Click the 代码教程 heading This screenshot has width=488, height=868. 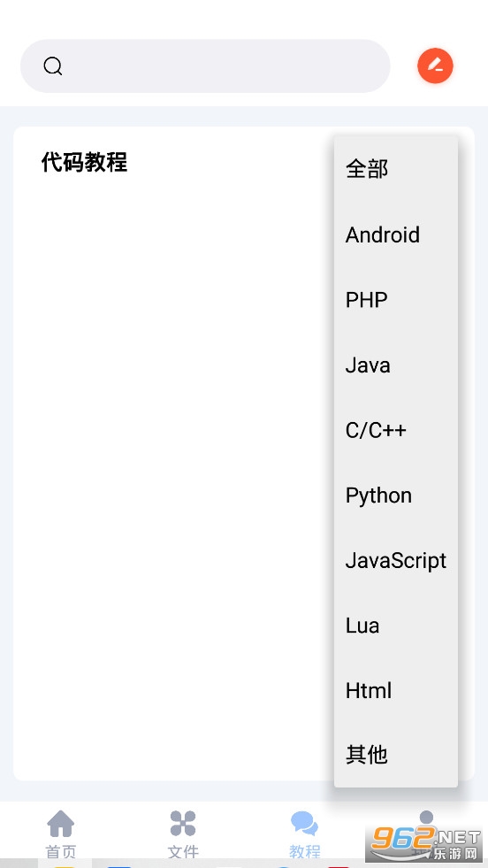point(85,163)
